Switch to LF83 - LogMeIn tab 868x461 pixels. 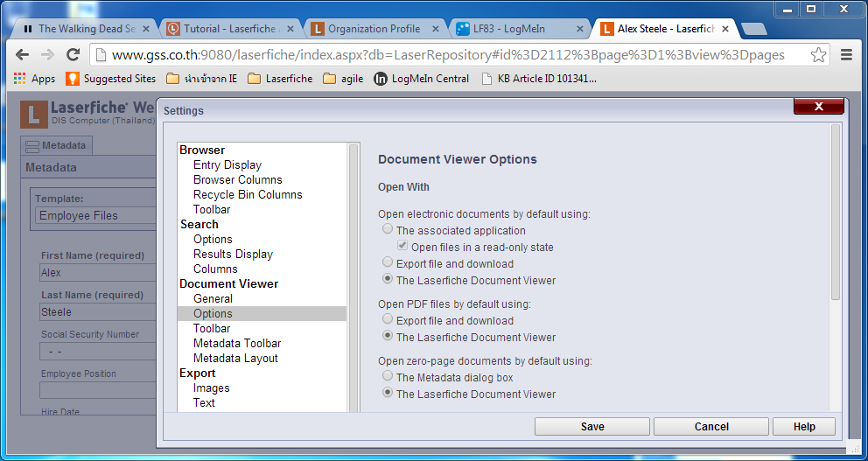tap(519, 29)
